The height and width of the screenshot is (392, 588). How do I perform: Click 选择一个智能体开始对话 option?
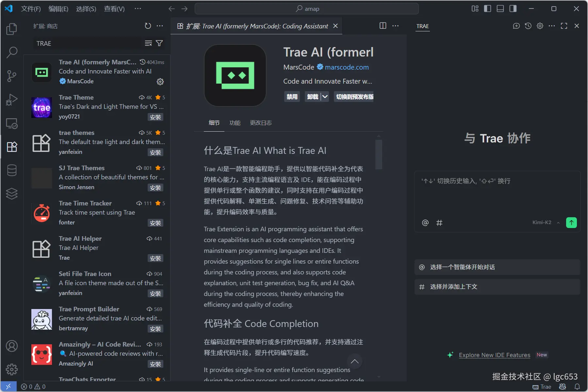tap(497, 267)
